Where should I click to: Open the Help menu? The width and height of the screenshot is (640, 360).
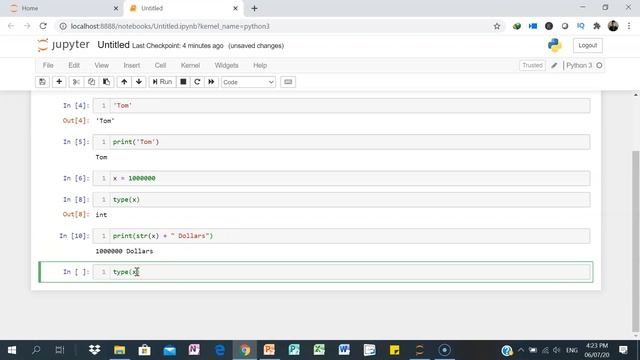[260, 65]
